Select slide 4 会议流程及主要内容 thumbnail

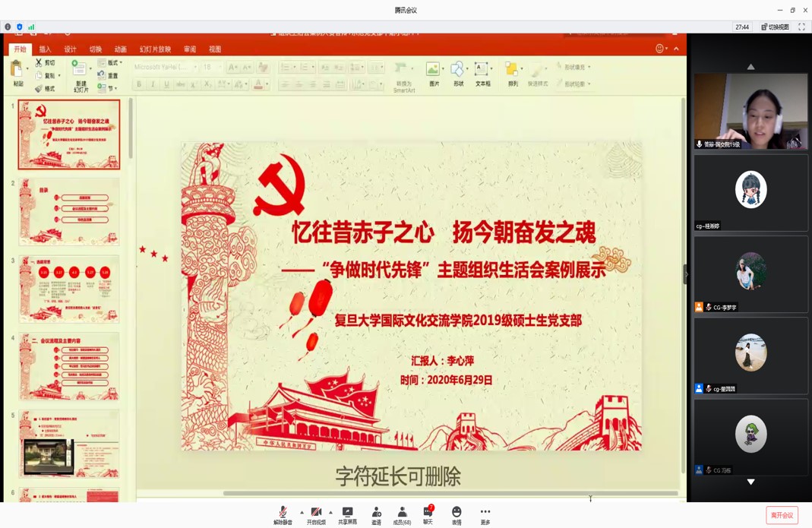pyautogui.click(x=69, y=366)
